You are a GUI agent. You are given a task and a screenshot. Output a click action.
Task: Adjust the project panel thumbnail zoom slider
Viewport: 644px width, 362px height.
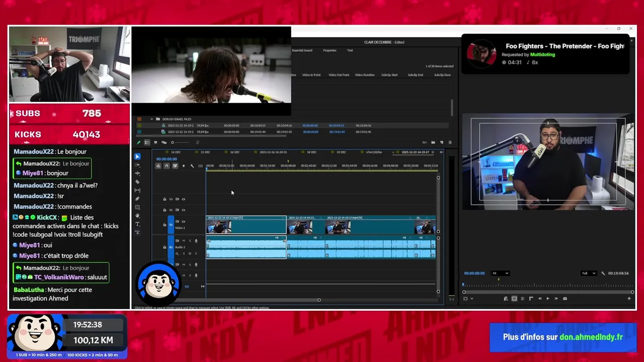(173, 142)
